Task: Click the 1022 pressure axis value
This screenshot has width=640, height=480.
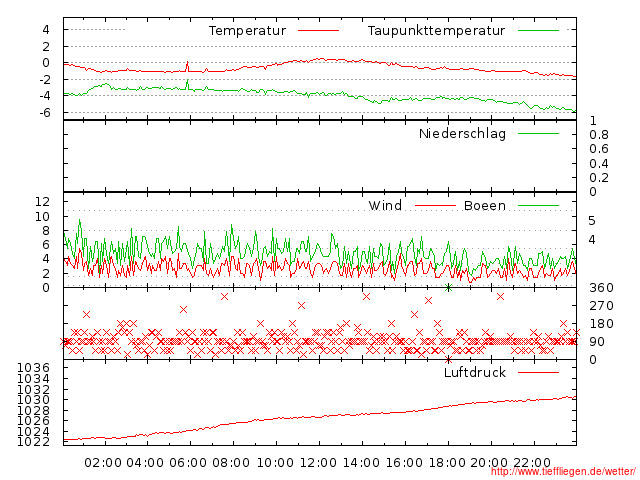Action: [33, 442]
